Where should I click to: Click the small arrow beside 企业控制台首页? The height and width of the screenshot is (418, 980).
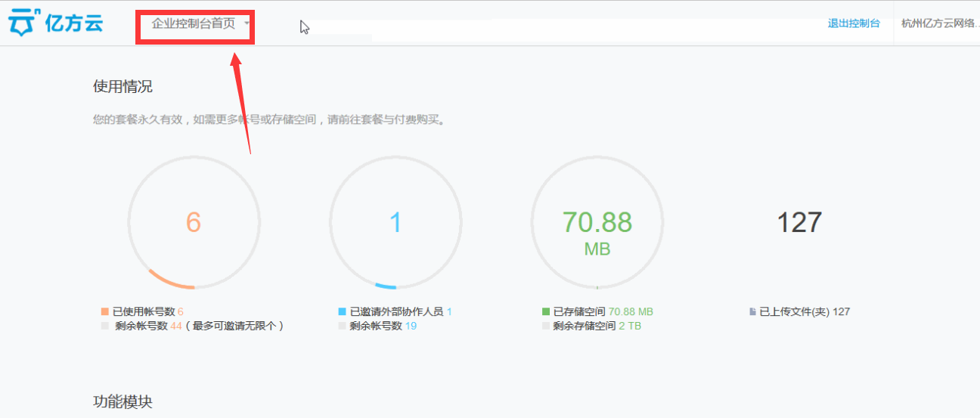coord(247,23)
